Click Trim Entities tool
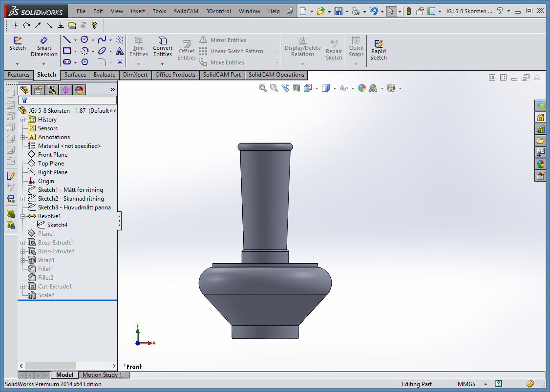The width and height of the screenshot is (550, 392). (139, 47)
